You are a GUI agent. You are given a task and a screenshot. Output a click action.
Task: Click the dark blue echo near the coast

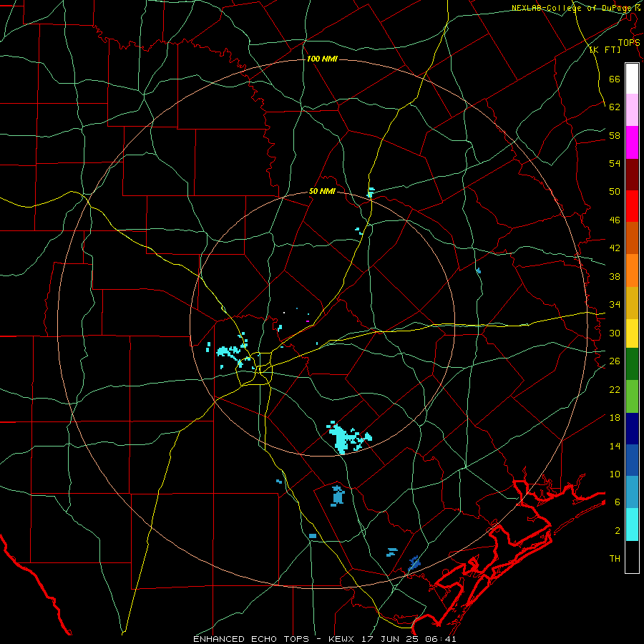click(x=414, y=563)
